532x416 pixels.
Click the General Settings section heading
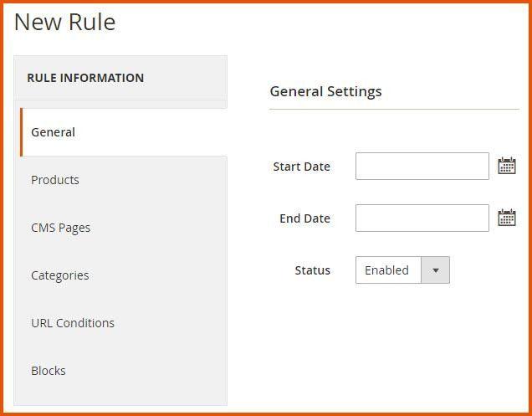click(325, 91)
